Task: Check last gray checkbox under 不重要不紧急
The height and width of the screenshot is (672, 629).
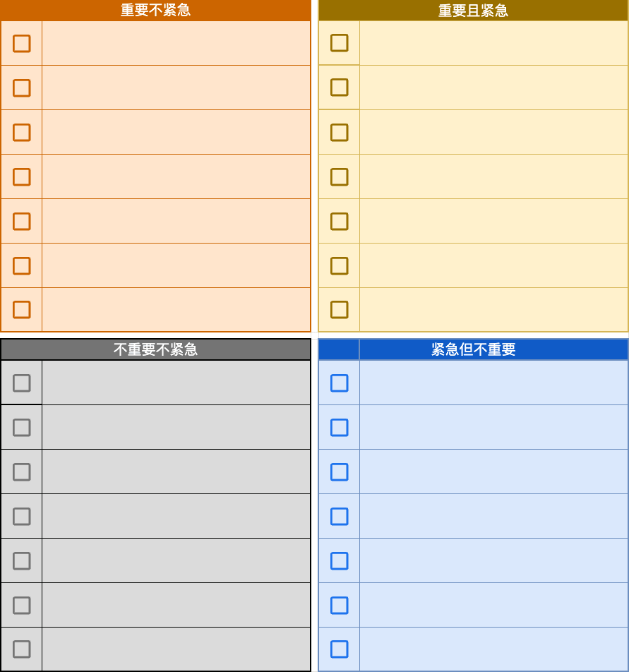Action: tap(21, 649)
